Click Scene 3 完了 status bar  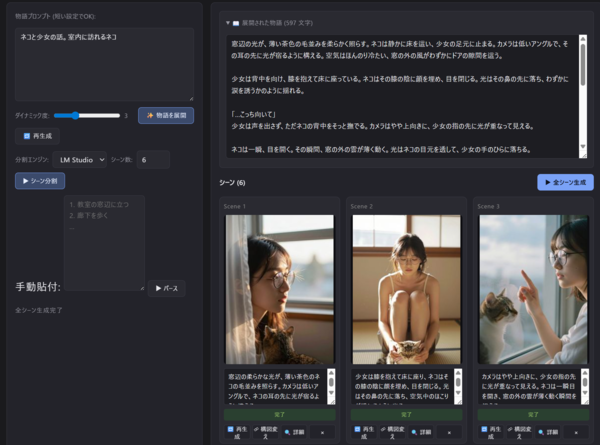pyautogui.click(x=533, y=414)
